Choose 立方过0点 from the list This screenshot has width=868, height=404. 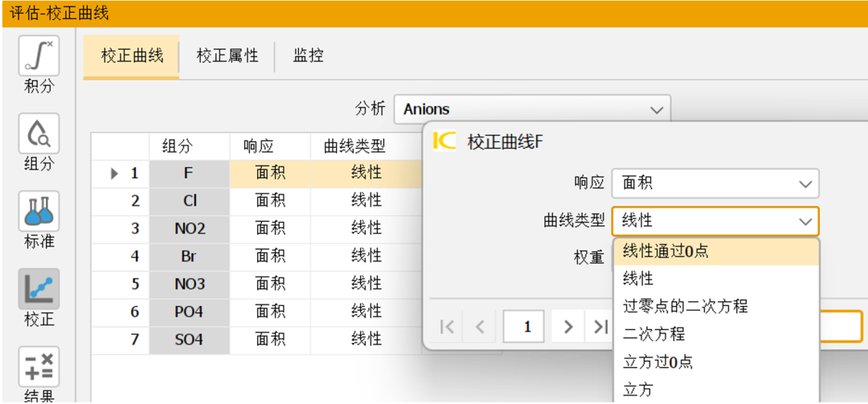pyautogui.click(x=716, y=362)
